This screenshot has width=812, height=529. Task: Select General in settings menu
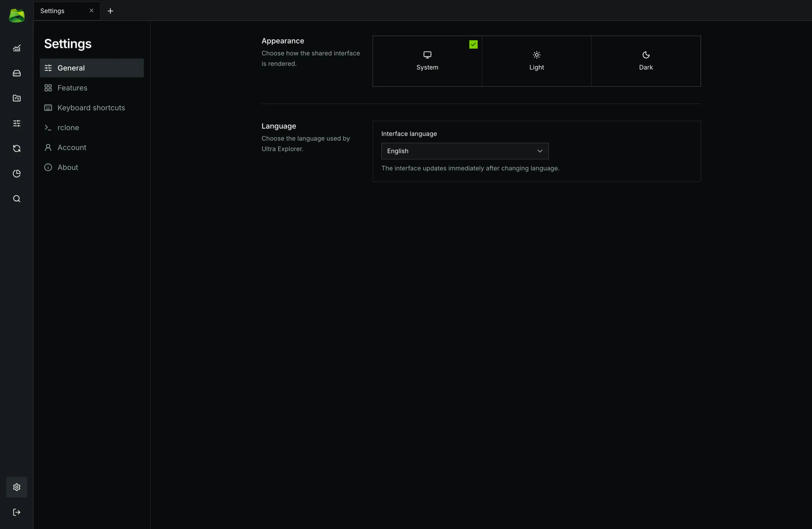92,68
